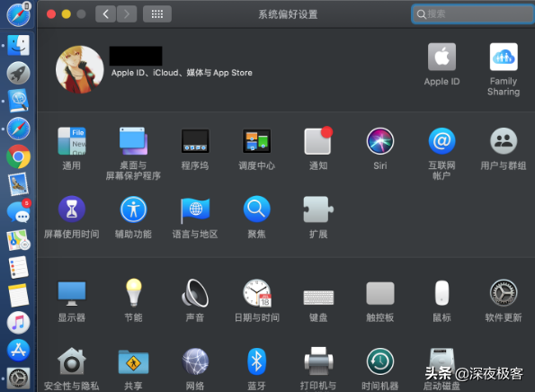Open System Preferences gear in Dock

(x=18, y=379)
